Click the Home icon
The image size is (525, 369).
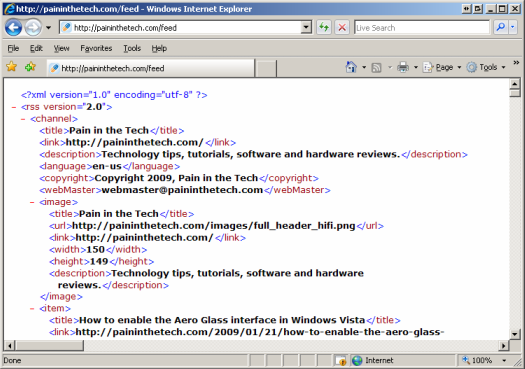pyautogui.click(x=351, y=67)
